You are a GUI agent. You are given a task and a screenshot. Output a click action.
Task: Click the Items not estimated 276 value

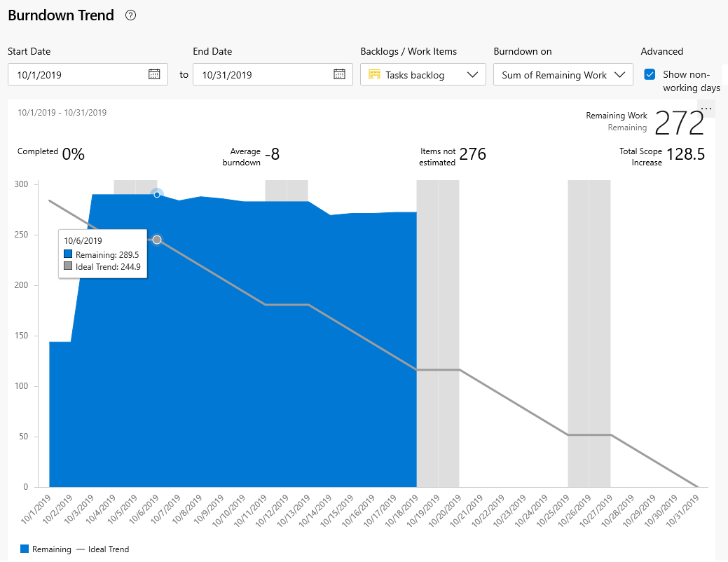click(x=473, y=154)
